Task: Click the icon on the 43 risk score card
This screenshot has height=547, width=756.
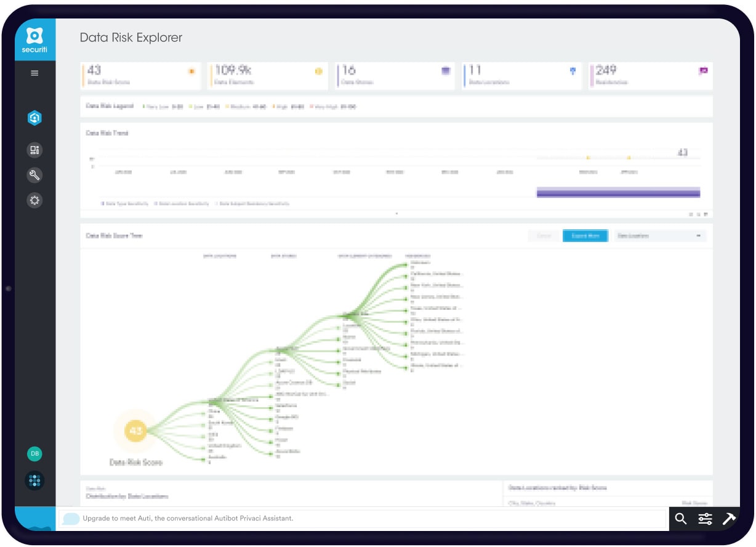Action: pyautogui.click(x=191, y=71)
